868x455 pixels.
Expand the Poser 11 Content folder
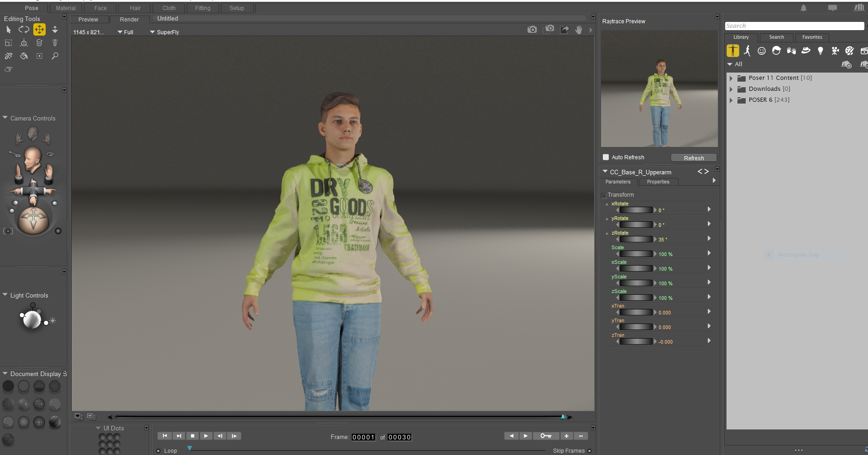click(x=731, y=78)
